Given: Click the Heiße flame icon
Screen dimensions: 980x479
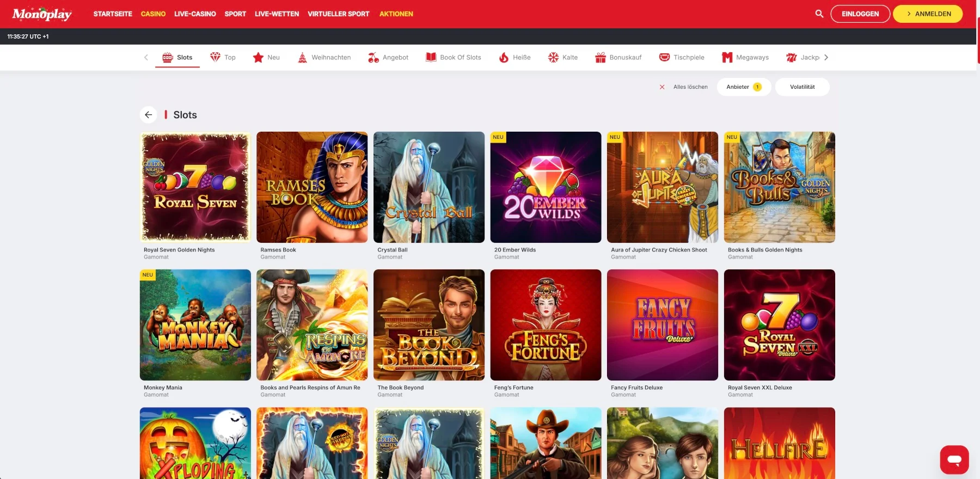Looking at the screenshot, I should [x=504, y=57].
